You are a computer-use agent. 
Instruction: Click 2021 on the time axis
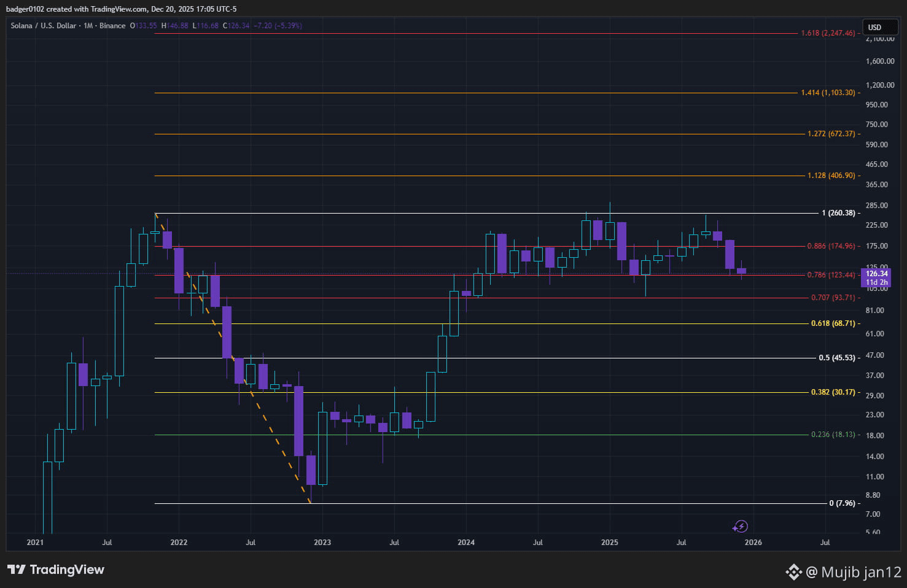[35, 543]
